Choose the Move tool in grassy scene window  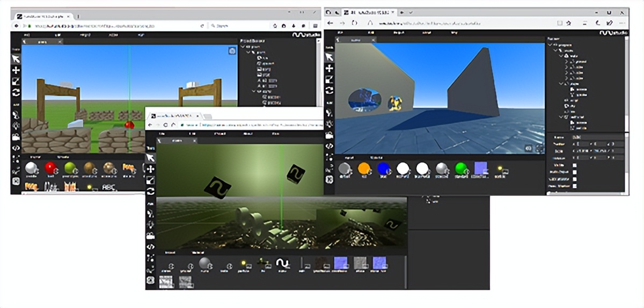point(16,70)
